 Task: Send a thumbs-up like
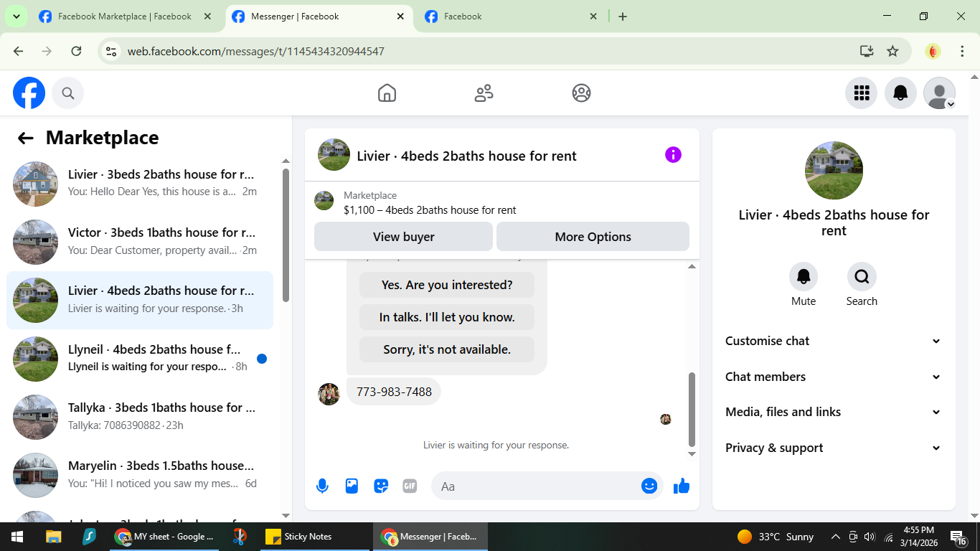[682, 486]
